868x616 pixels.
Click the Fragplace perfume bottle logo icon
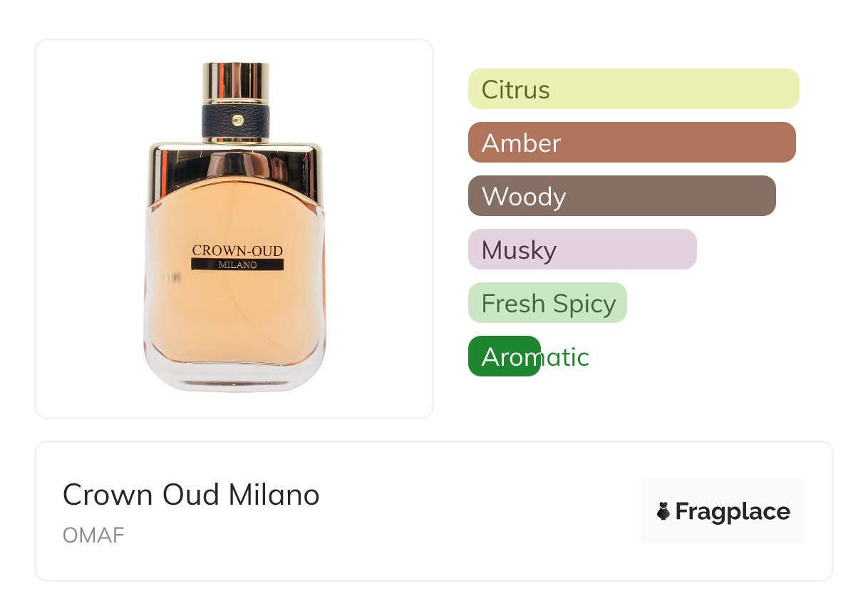click(x=663, y=511)
